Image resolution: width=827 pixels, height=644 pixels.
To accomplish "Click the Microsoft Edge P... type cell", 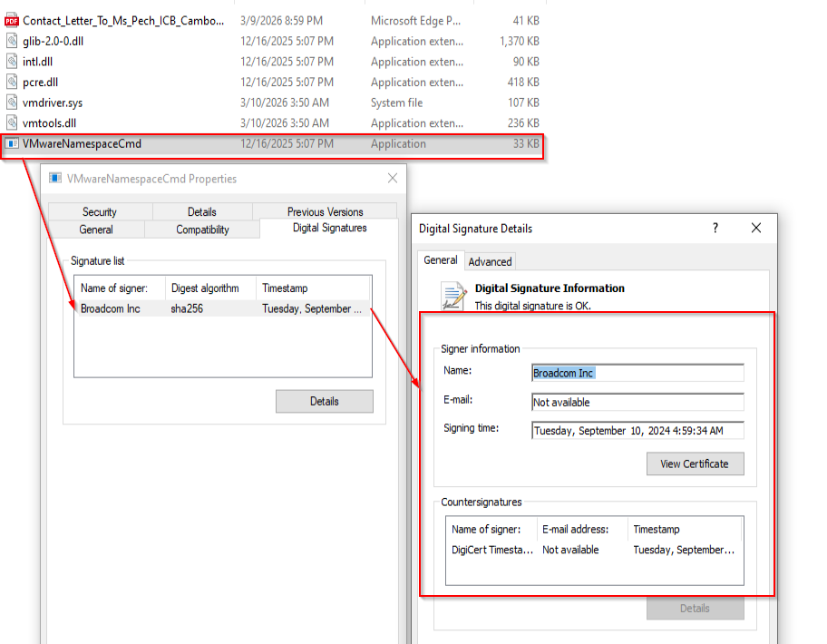I will click(415, 21).
